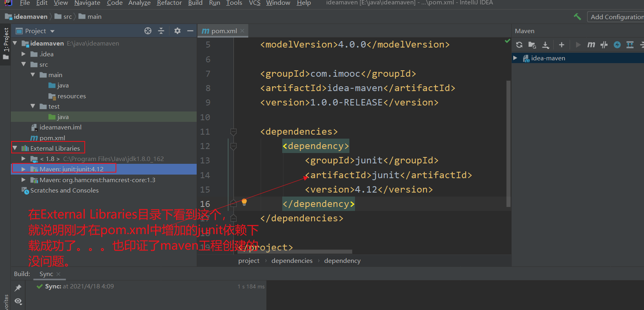Collapse the test folder
This screenshot has width=644, height=310.
[33, 106]
